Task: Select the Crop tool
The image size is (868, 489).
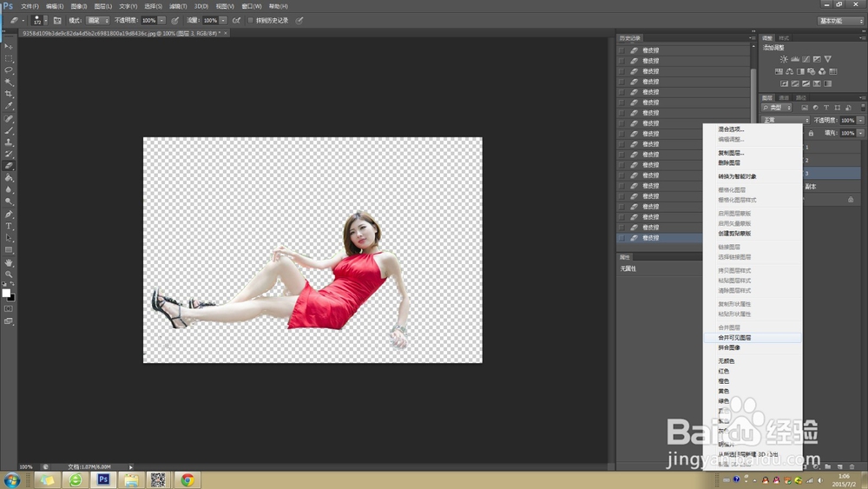Action: (9, 94)
